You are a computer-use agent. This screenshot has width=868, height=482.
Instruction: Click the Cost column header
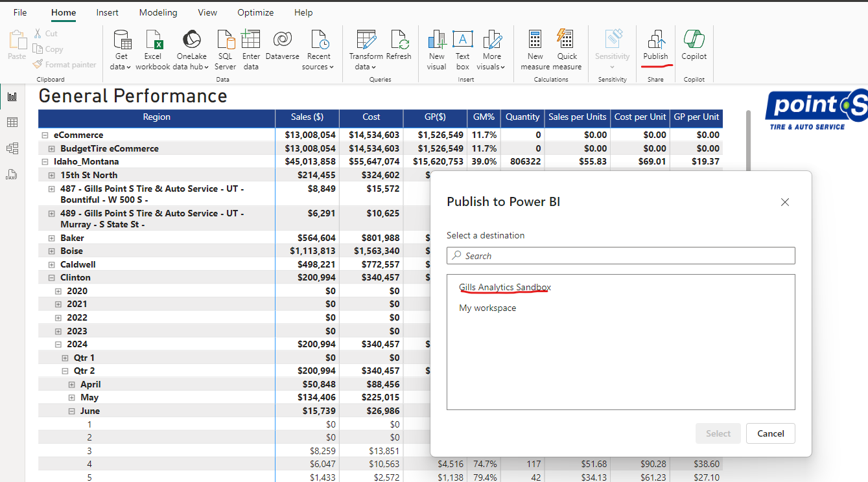(371, 117)
